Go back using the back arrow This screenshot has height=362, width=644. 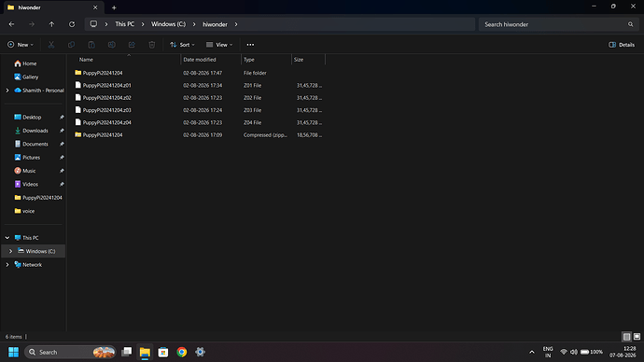(x=11, y=24)
